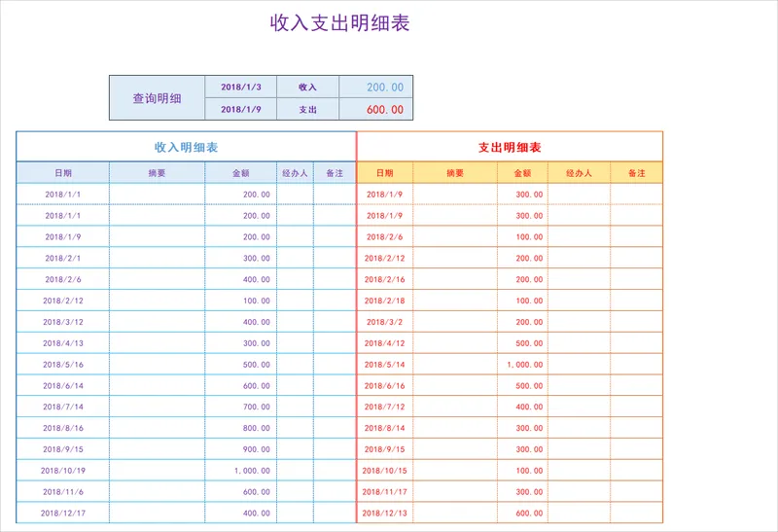Click expense table 备注 column header

point(637,173)
